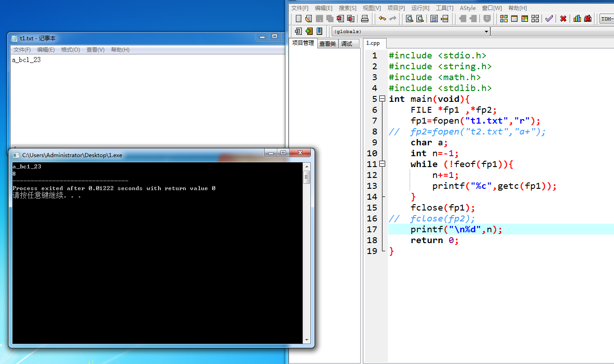Click the console scrollbar down arrow
The height and width of the screenshot is (364, 614).
[x=307, y=340]
